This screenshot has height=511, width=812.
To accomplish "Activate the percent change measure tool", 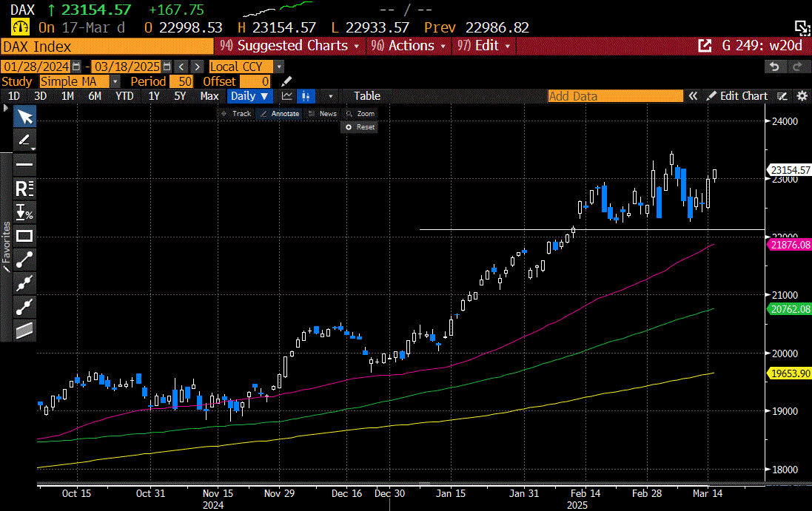I will pyautogui.click(x=24, y=212).
